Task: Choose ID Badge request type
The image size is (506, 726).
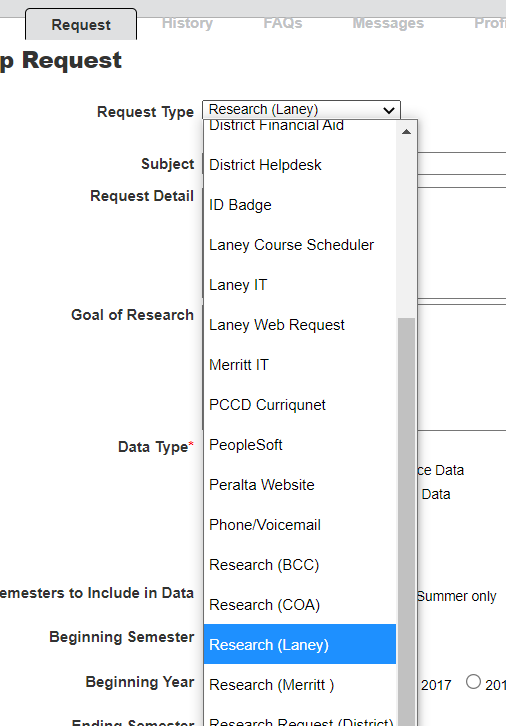Action: tap(300, 205)
